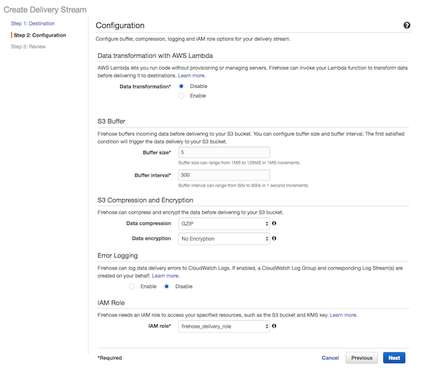422x370 pixels.
Task: Open the help question mark icon
Action: click(407, 25)
